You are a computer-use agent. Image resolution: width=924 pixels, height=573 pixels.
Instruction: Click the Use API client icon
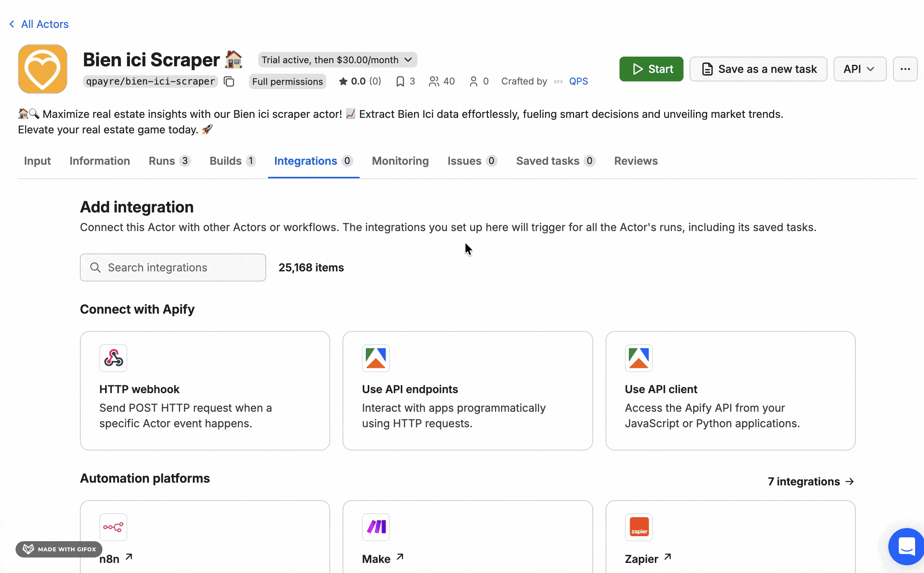pyautogui.click(x=638, y=358)
